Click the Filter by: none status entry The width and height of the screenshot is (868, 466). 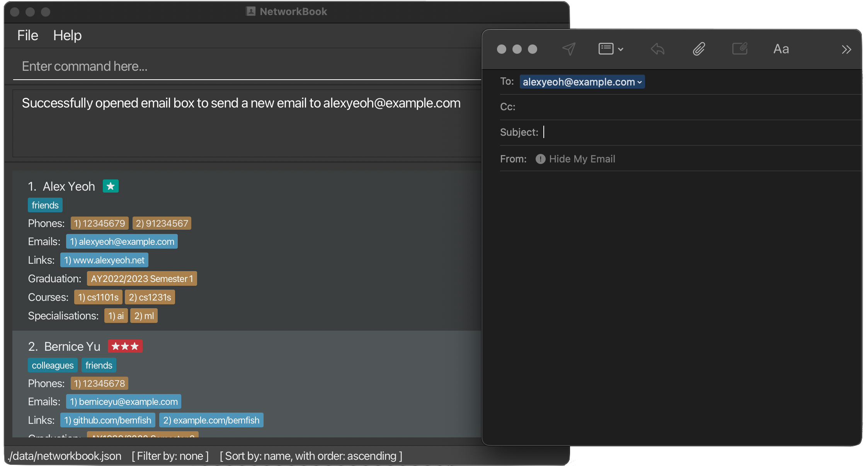coord(170,456)
